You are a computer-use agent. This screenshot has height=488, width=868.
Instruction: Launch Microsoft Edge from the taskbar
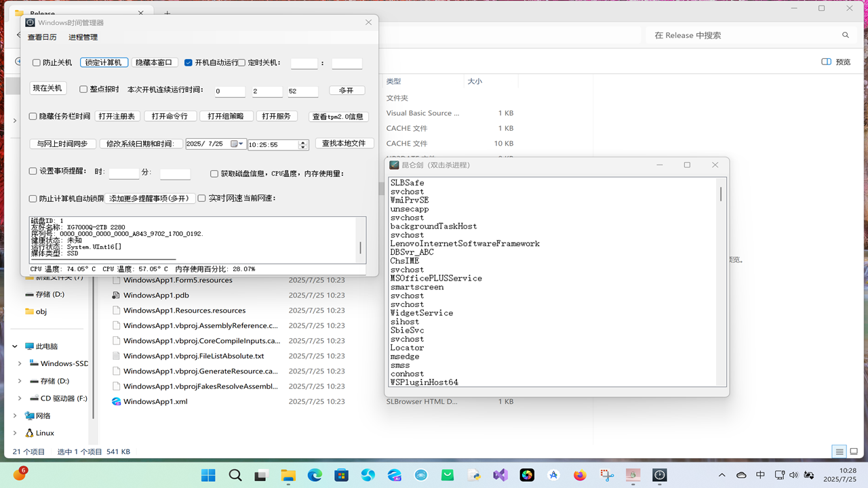[x=314, y=475]
